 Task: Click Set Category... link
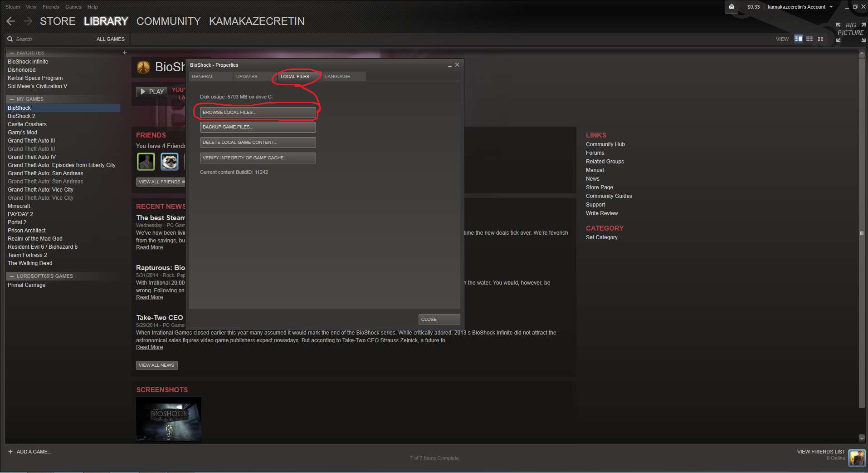(604, 237)
